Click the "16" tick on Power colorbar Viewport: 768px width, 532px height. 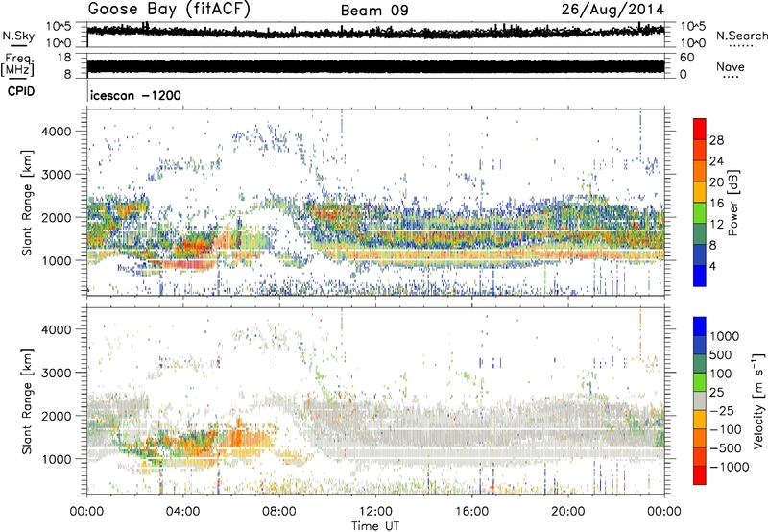pyautogui.click(x=716, y=203)
